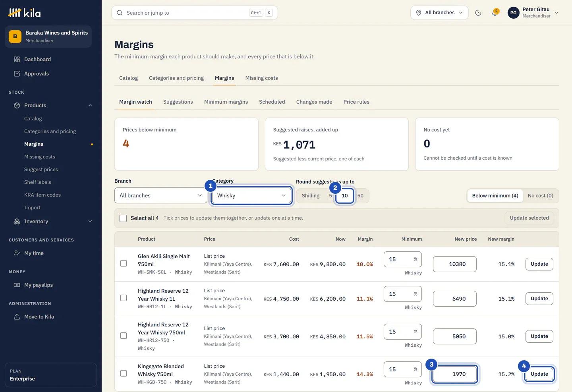
Task: Click the Inventory cubes icon
Action: [17, 221]
